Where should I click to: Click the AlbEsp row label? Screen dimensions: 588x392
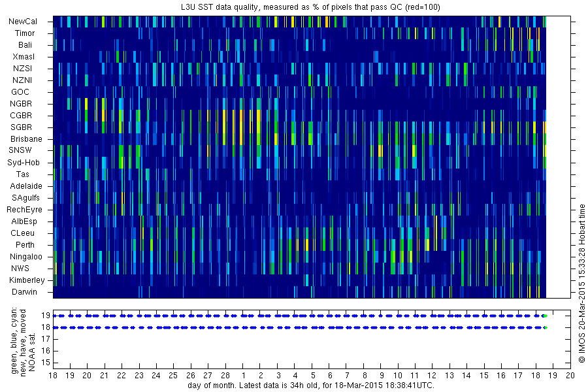pos(24,221)
